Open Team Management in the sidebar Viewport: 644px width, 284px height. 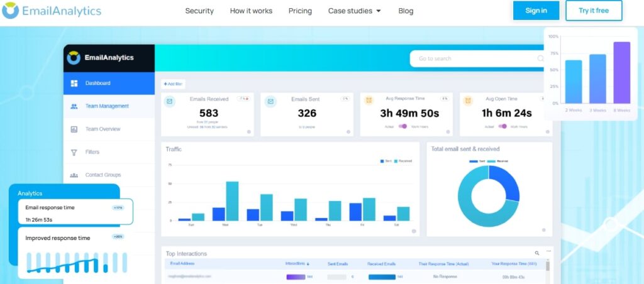(109, 106)
